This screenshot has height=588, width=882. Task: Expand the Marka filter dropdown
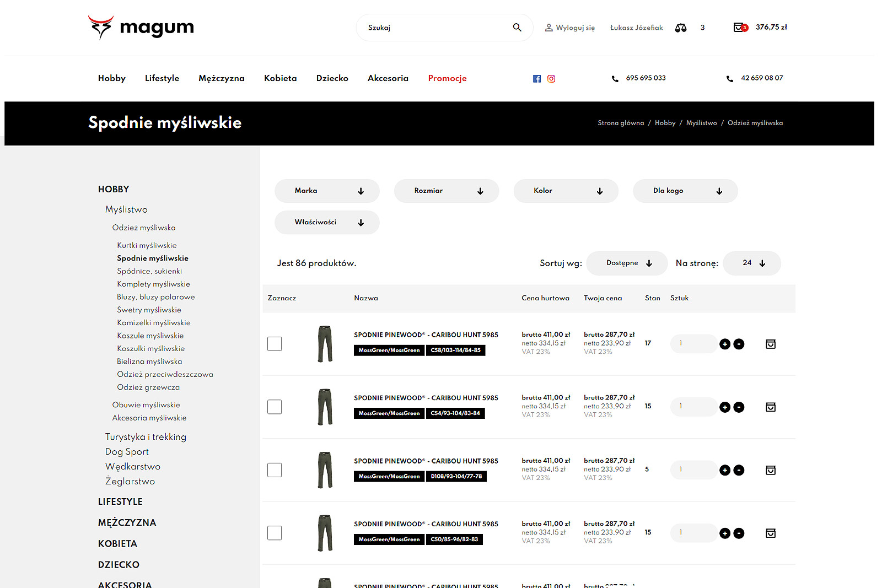[x=327, y=191]
